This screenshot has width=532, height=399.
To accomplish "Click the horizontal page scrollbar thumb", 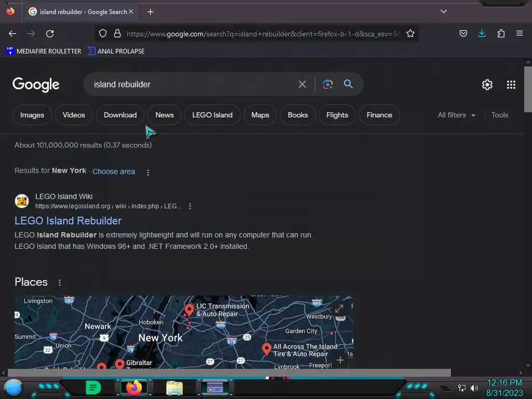I will [x=229, y=373].
